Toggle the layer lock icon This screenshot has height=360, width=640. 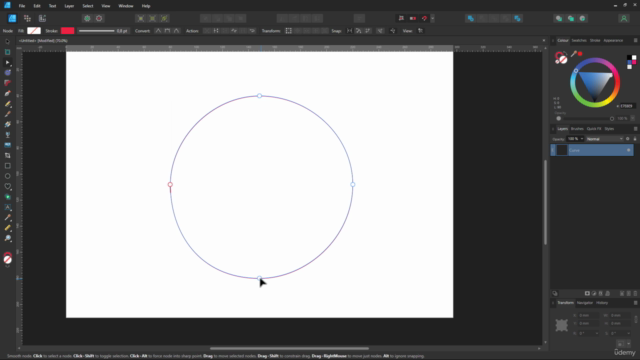click(x=635, y=139)
